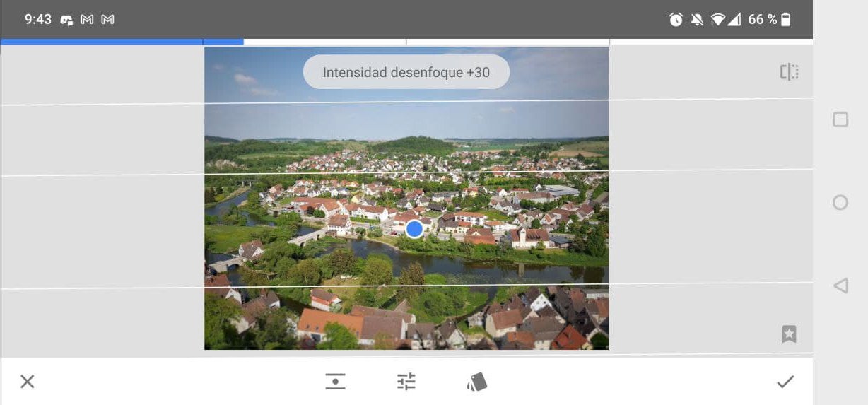Tap the Wi-Fi status icon
Image resolution: width=868 pixels, height=405 pixels.
click(718, 20)
